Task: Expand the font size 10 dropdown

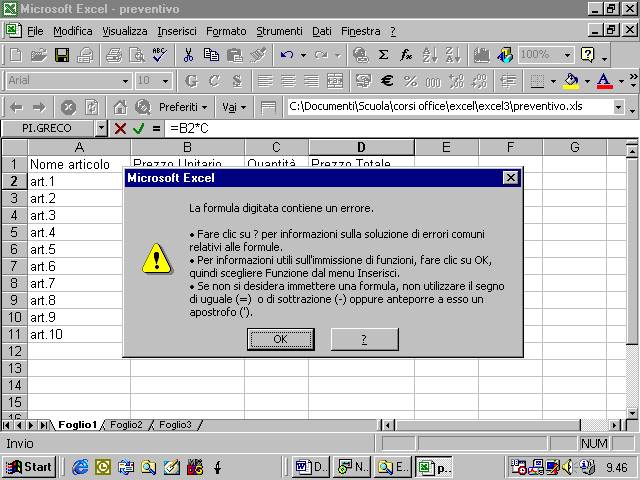Action: coord(165,81)
